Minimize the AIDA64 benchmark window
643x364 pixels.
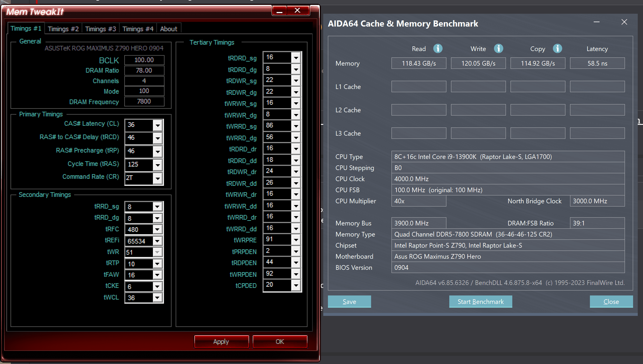point(597,22)
